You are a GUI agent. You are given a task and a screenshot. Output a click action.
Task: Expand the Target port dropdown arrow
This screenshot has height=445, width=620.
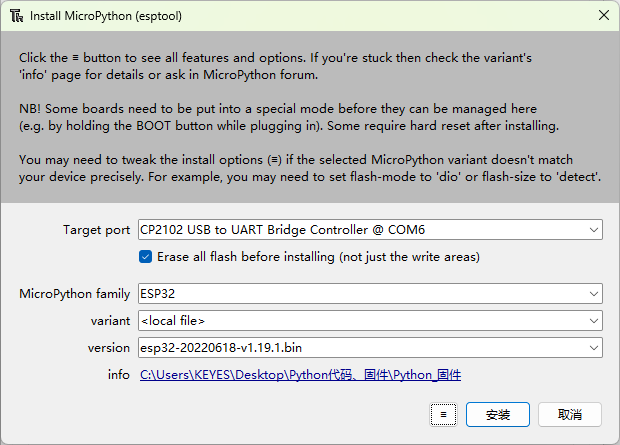click(x=594, y=230)
